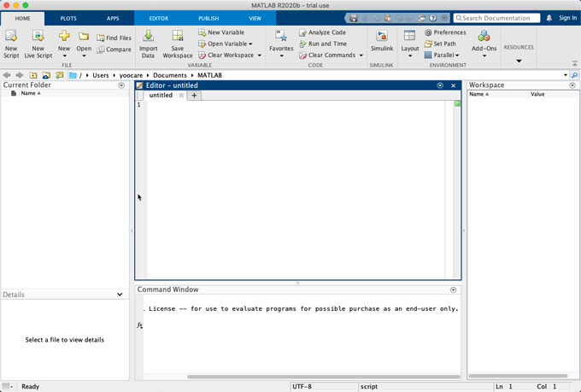Click Save Workspace
The height and width of the screenshot is (392, 581).
click(178, 44)
